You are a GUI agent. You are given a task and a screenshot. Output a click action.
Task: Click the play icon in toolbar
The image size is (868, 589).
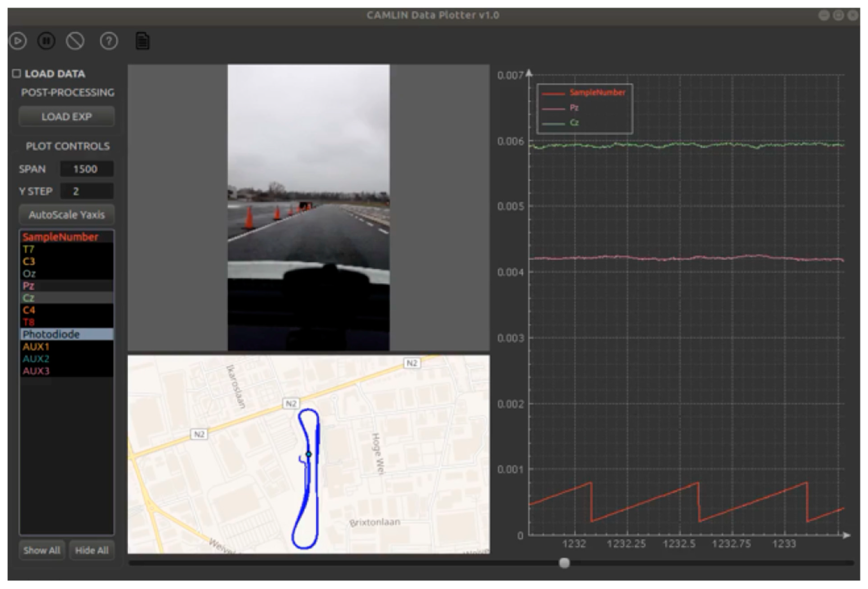click(x=18, y=41)
